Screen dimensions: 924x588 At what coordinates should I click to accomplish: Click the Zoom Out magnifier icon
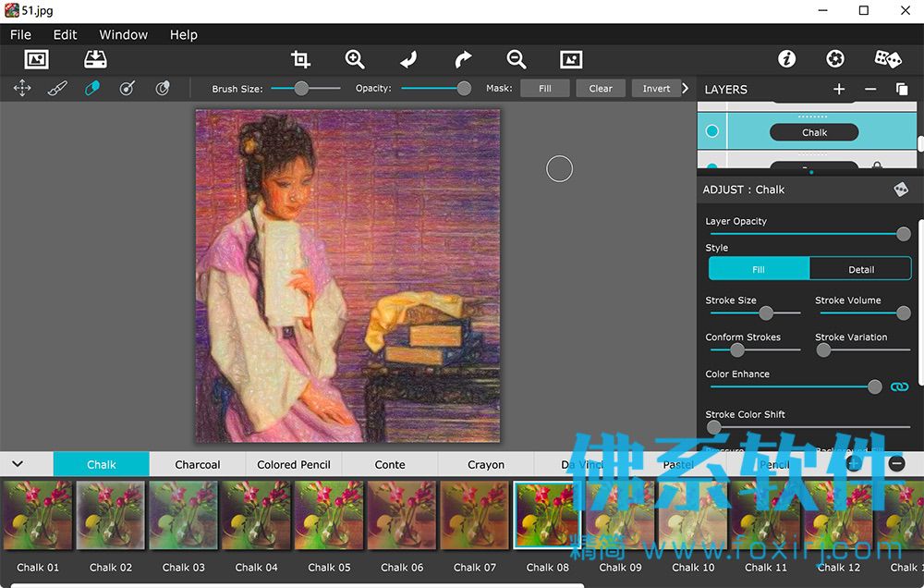[x=517, y=59]
